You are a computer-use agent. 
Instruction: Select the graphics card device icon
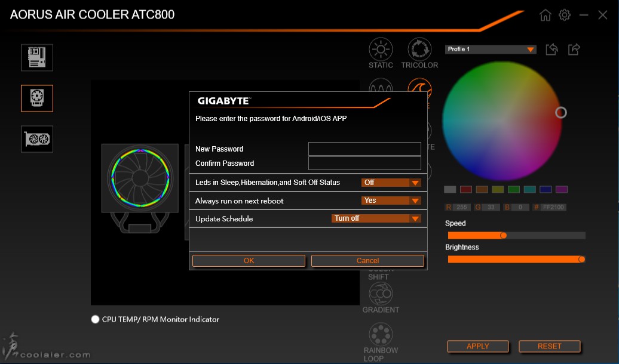(x=37, y=139)
